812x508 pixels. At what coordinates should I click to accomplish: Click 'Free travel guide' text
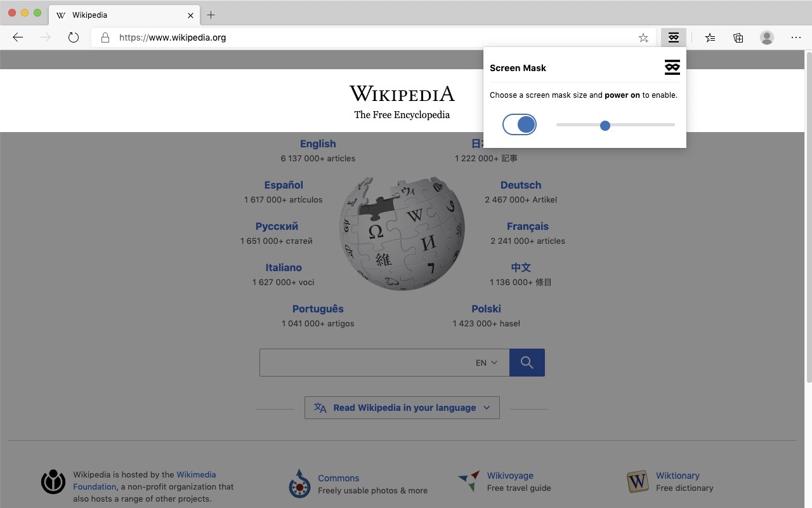click(x=519, y=488)
